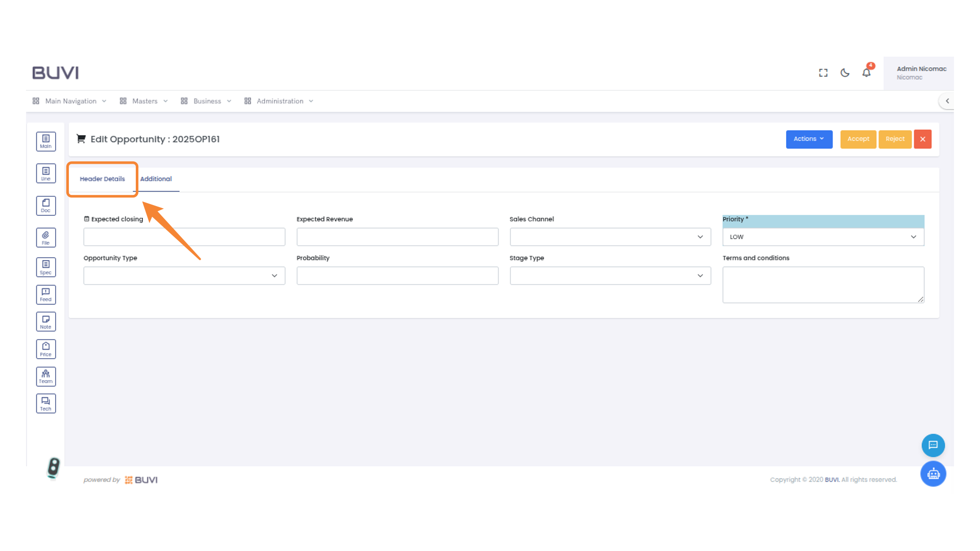Open the Business menu in the navigation bar
Screen dimensions: 980x551
pos(206,101)
